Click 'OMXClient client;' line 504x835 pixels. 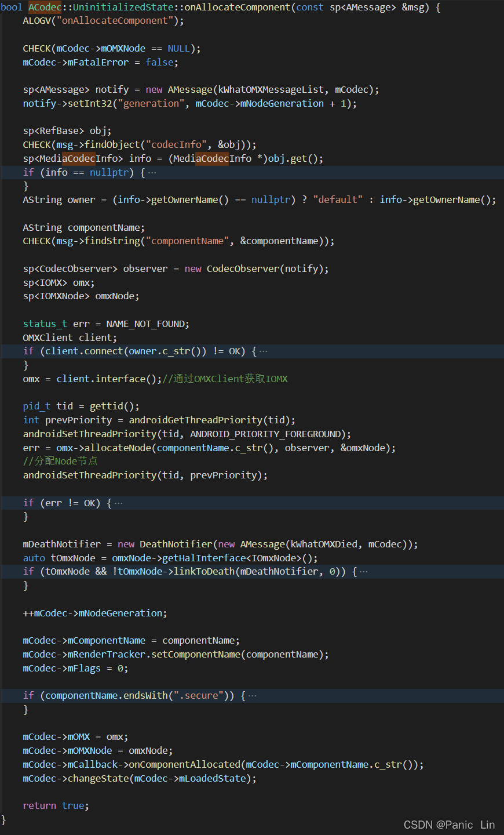70,338
